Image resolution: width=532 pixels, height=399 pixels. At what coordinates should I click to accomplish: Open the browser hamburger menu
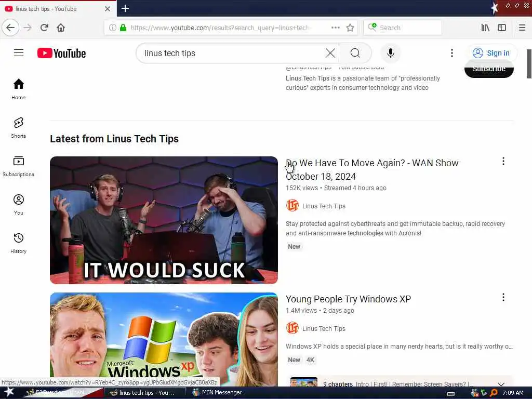click(522, 28)
